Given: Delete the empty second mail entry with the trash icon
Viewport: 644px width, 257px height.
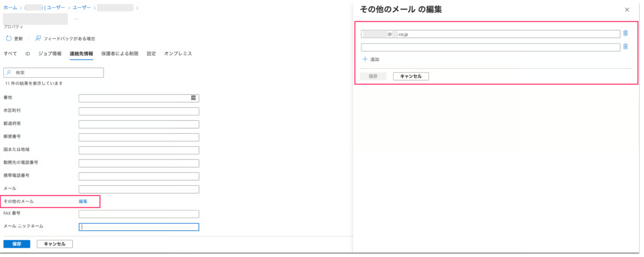Looking at the screenshot, I should coord(626,47).
